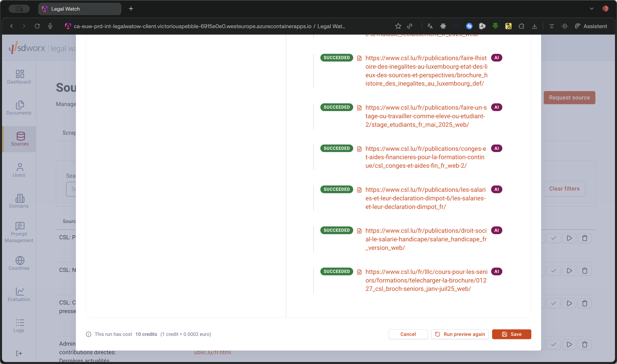
Task: Open the Documents sidebar item
Action: pyautogui.click(x=19, y=108)
